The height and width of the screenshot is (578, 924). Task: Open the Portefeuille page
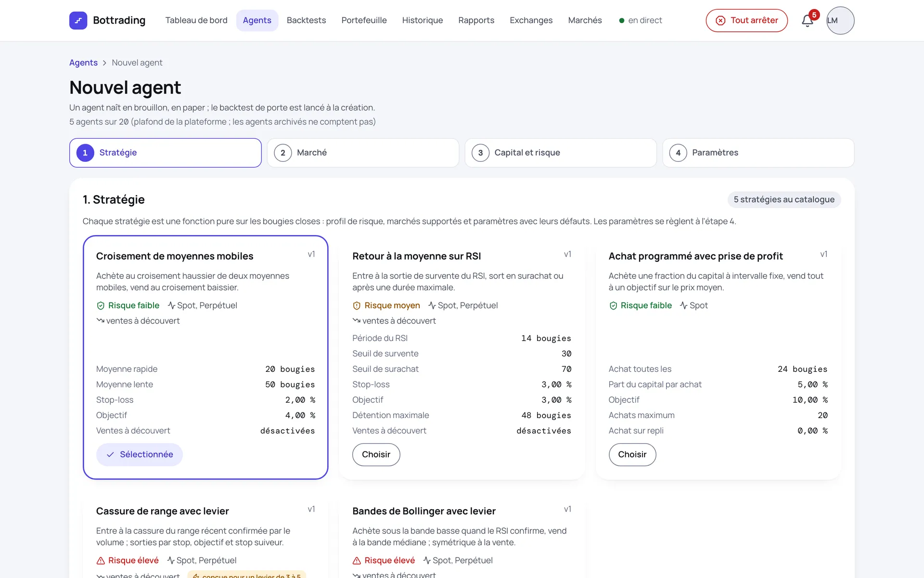click(x=364, y=20)
